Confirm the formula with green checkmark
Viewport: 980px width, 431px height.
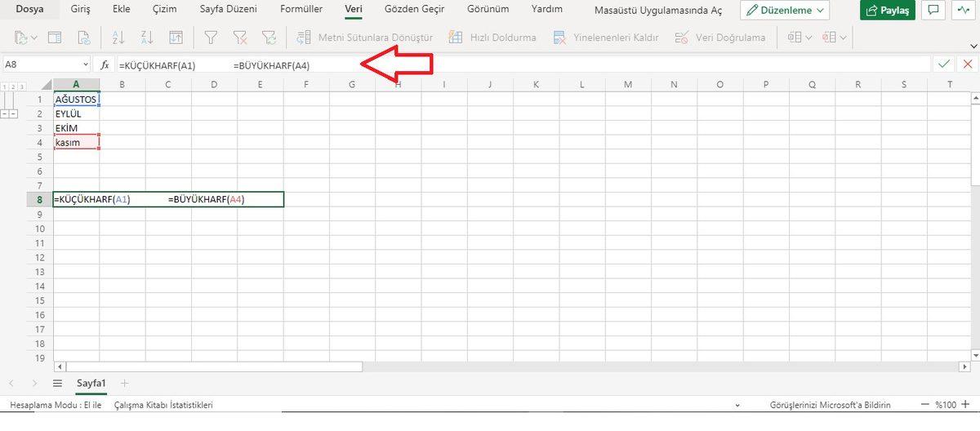944,64
